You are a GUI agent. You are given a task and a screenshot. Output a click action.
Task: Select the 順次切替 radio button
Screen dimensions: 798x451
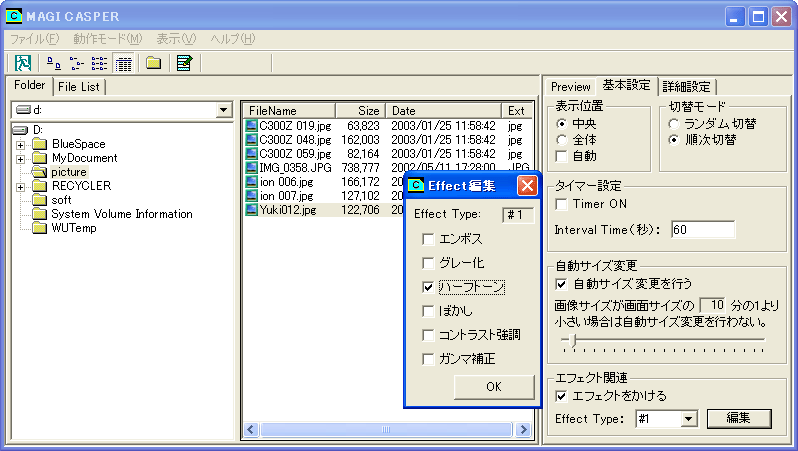pyautogui.click(x=674, y=140)
